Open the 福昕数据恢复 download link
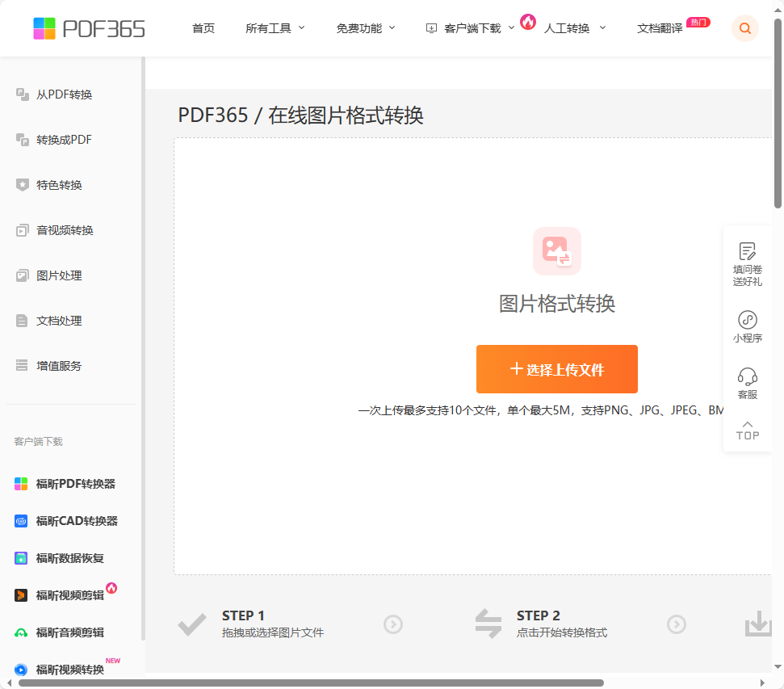784x689 pixels. 70,558
